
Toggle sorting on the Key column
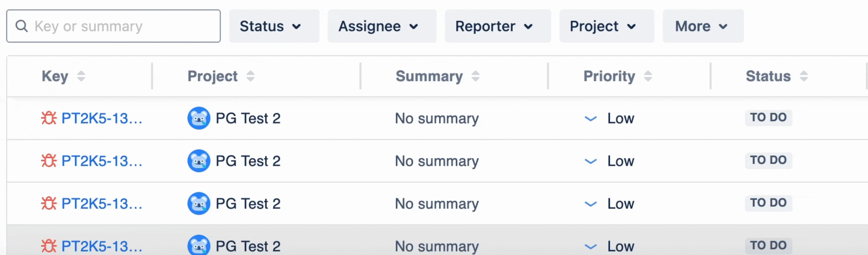pyautogui.click(x=81, y=76)
